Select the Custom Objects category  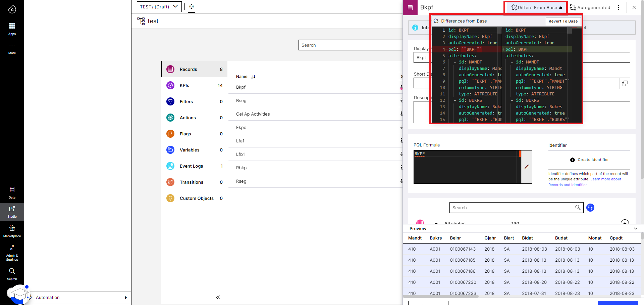tap(195, 198)
